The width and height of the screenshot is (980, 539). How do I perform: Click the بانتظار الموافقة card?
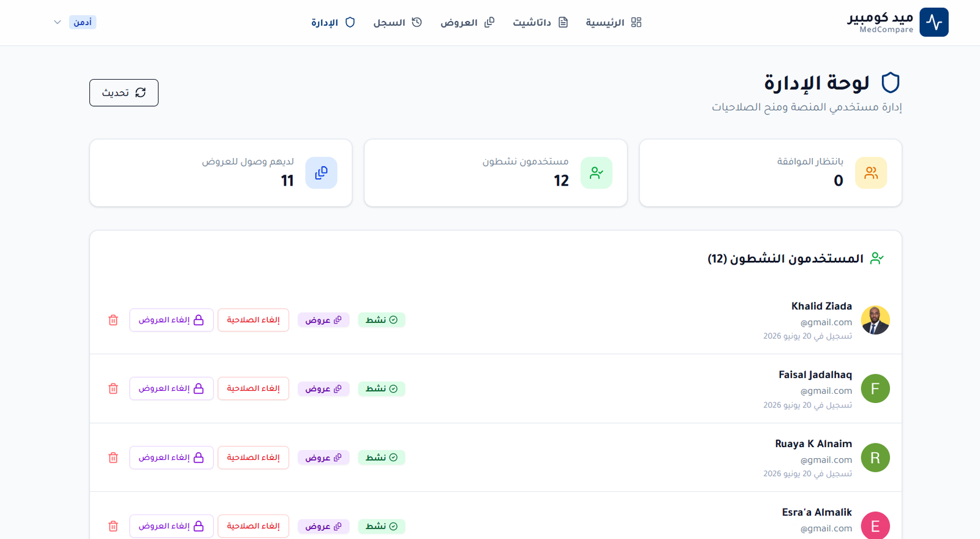pos(771,173)
